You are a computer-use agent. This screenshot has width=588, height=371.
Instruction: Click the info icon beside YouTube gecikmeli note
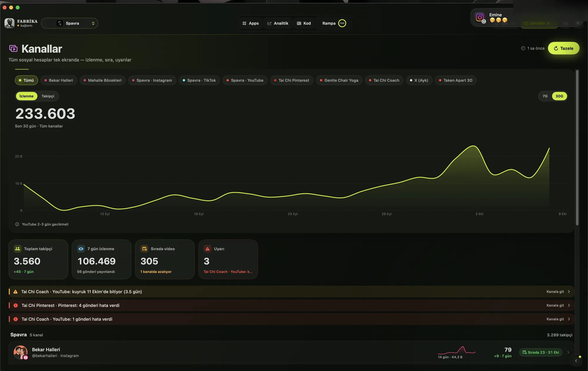point(17,224)
